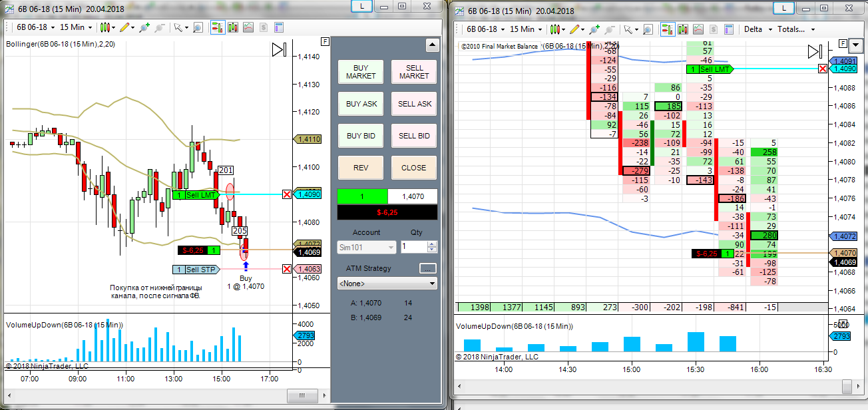Increase Qty with the stepper up arrow
This screenshot has height=410, width=868.
pos(433,244)
